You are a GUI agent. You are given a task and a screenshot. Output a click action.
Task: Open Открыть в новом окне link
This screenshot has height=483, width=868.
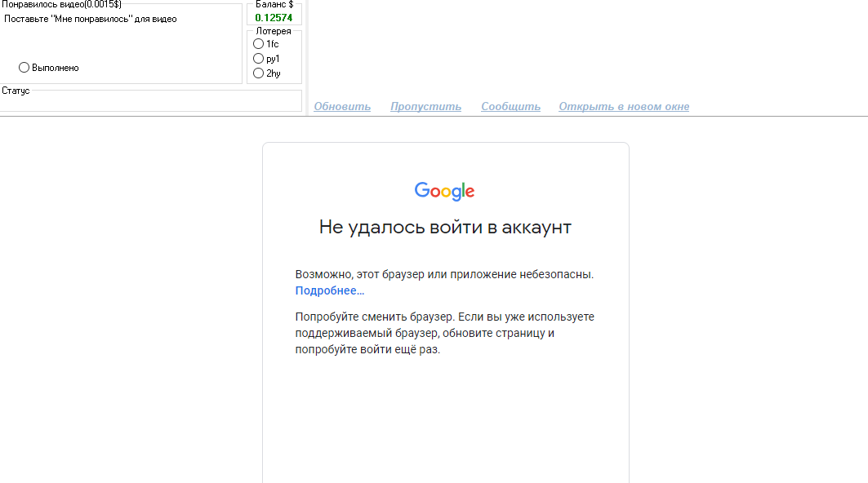tap(624, 106)
